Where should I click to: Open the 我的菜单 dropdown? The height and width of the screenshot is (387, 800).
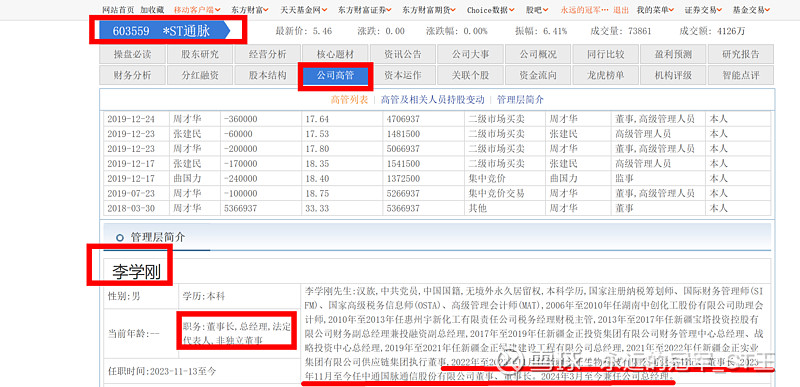pyautogui.click(x=656, y=10)
